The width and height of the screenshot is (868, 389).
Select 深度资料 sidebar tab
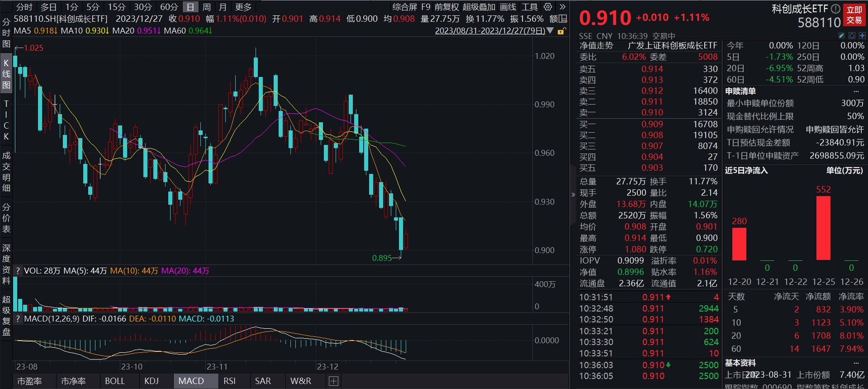click(6, 264)
